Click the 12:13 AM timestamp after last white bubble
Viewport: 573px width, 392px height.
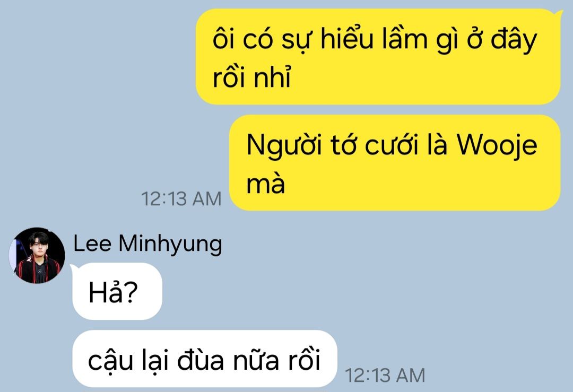(385, 375)
